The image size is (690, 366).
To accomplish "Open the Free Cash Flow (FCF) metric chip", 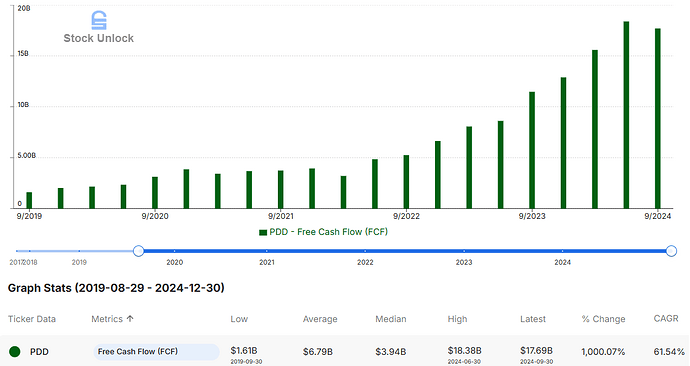I will 156,351.
